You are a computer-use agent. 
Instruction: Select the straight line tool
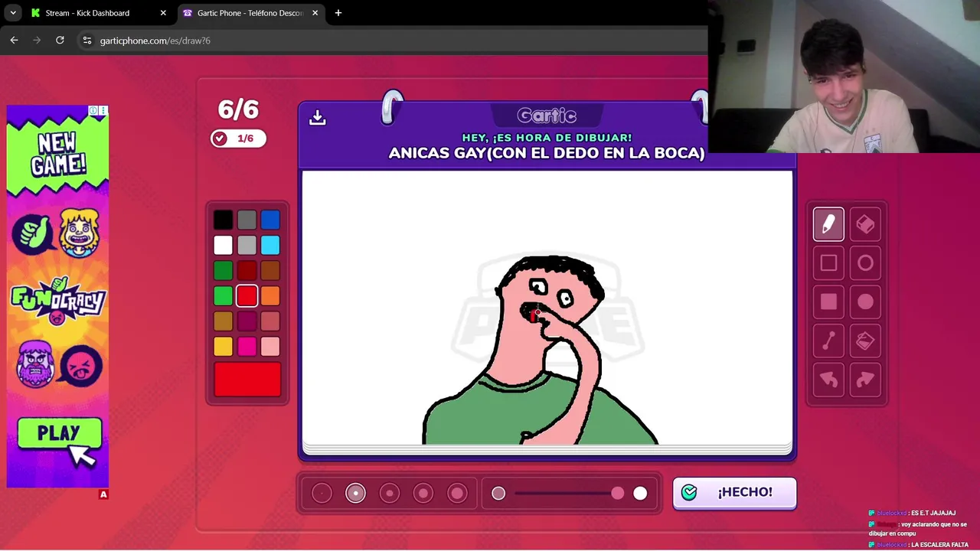(828, 341)
